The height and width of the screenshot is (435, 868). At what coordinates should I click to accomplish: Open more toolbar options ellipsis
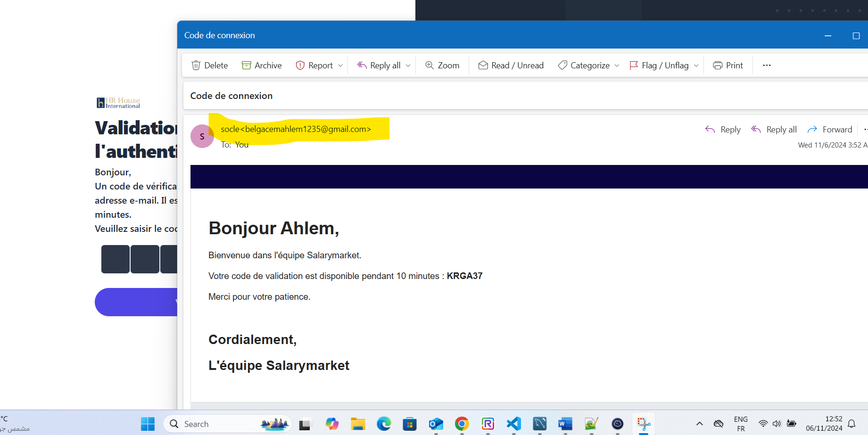767,66
